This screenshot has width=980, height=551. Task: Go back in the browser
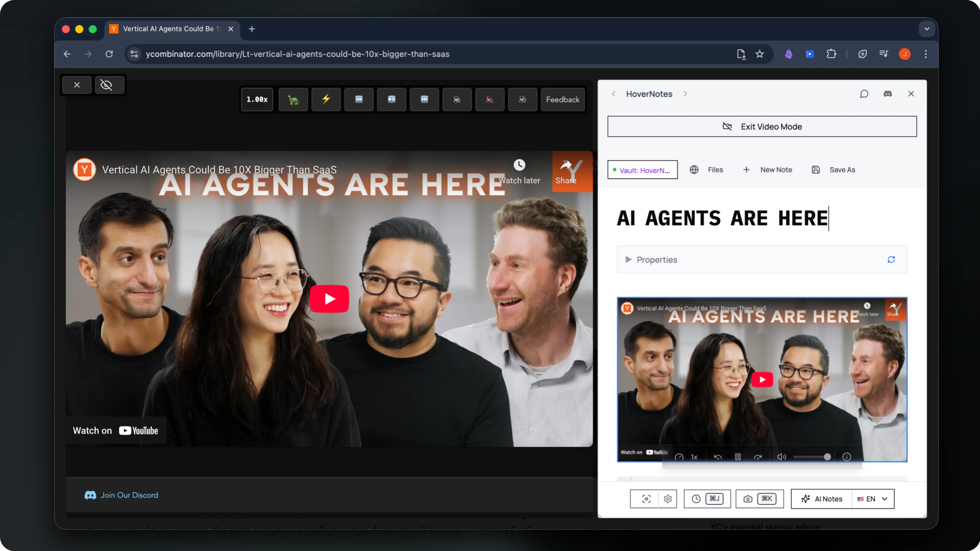coord(67,54)
